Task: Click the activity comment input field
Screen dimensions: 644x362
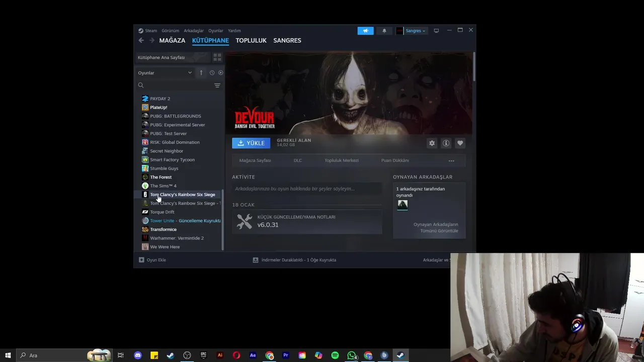Action: tap(307, 189)
